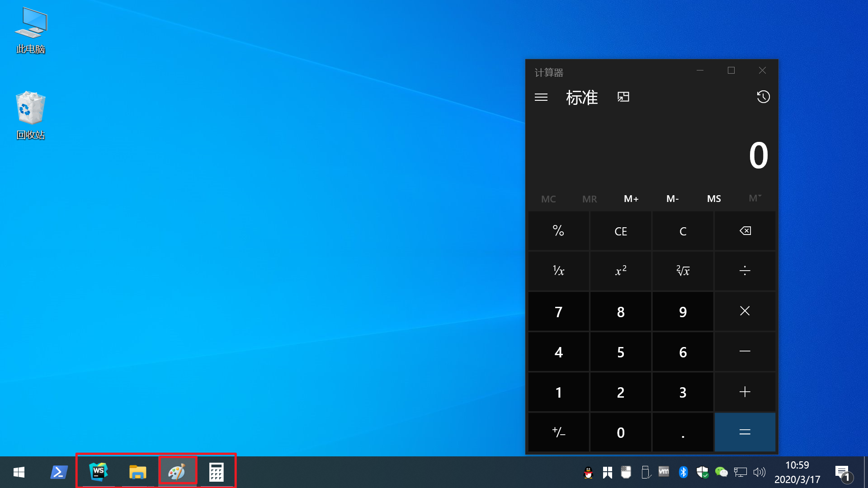Toggle keep-on-top compact view icon
868x488 pixels.
pos(623,97)
